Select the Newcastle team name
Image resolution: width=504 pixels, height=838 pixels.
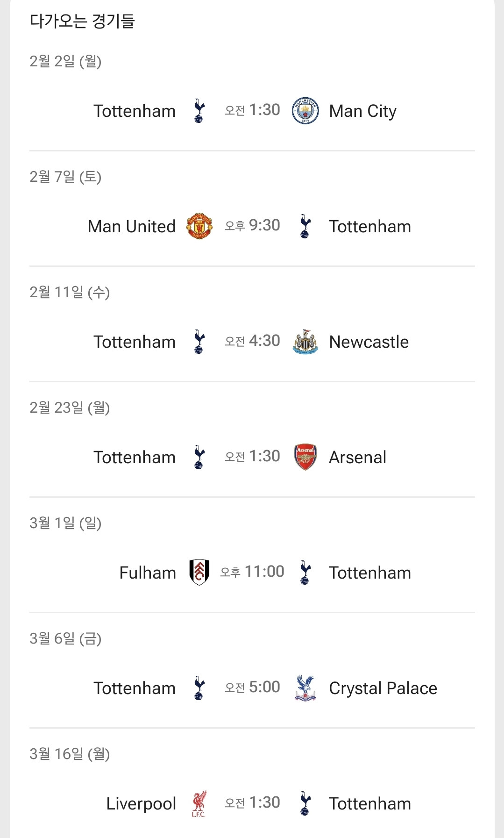pos(369,342)
